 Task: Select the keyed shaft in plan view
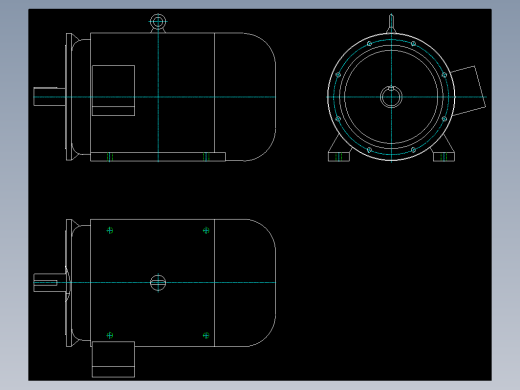[50, 283]
